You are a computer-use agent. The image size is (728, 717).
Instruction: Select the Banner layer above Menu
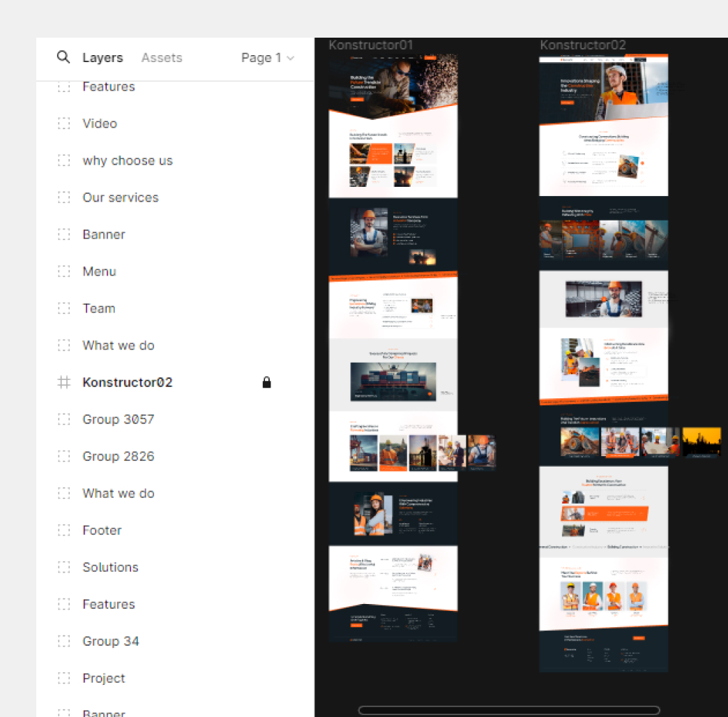(x=104, y=234)
